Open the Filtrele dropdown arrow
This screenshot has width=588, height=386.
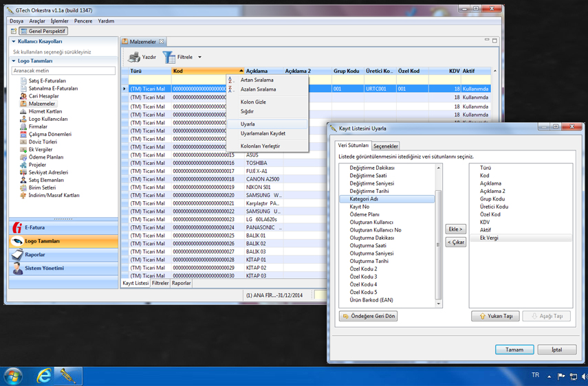click(199, 57)
